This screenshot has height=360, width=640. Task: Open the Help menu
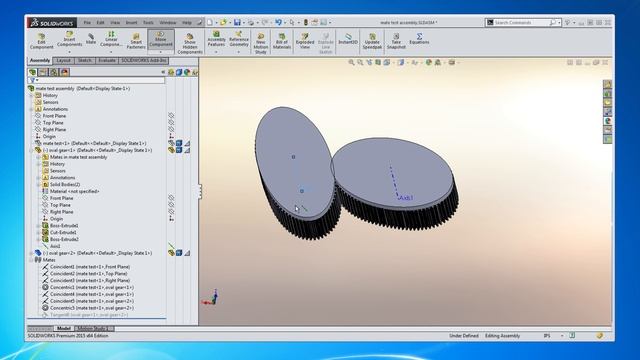(187, 22)
